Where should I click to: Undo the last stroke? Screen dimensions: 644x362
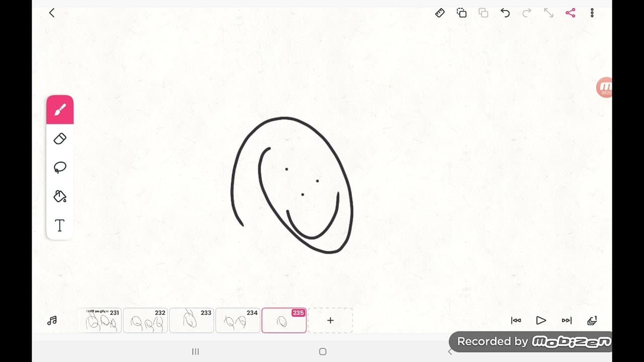click(x=505, y=13)
